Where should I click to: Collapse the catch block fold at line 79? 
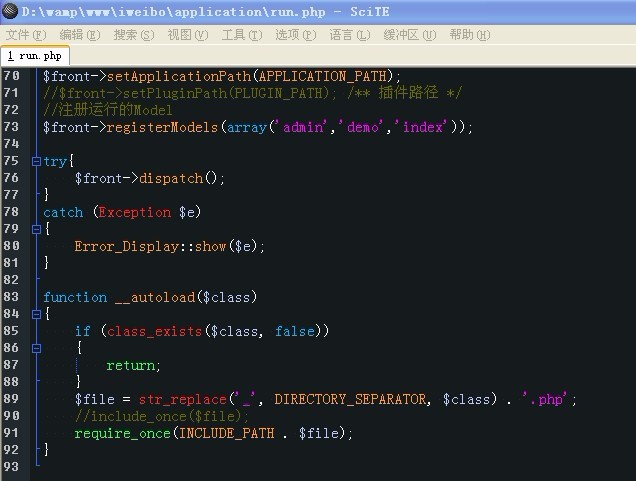[36, 229]
